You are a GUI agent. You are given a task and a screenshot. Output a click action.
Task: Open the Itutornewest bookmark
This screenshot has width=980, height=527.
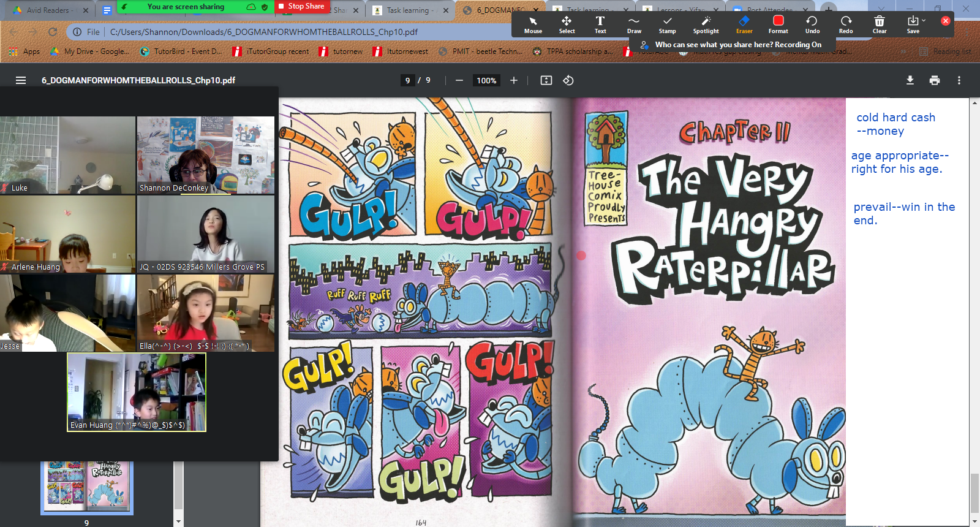click(401, 51)
